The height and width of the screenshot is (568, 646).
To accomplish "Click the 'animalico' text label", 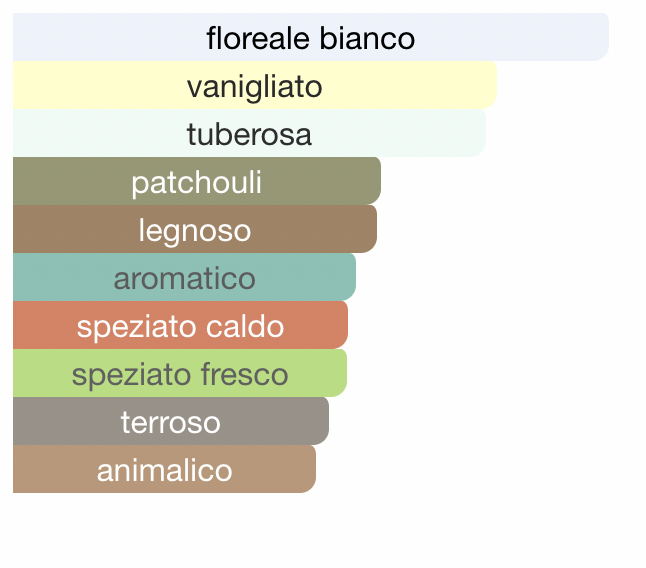I will coord(164,470).
